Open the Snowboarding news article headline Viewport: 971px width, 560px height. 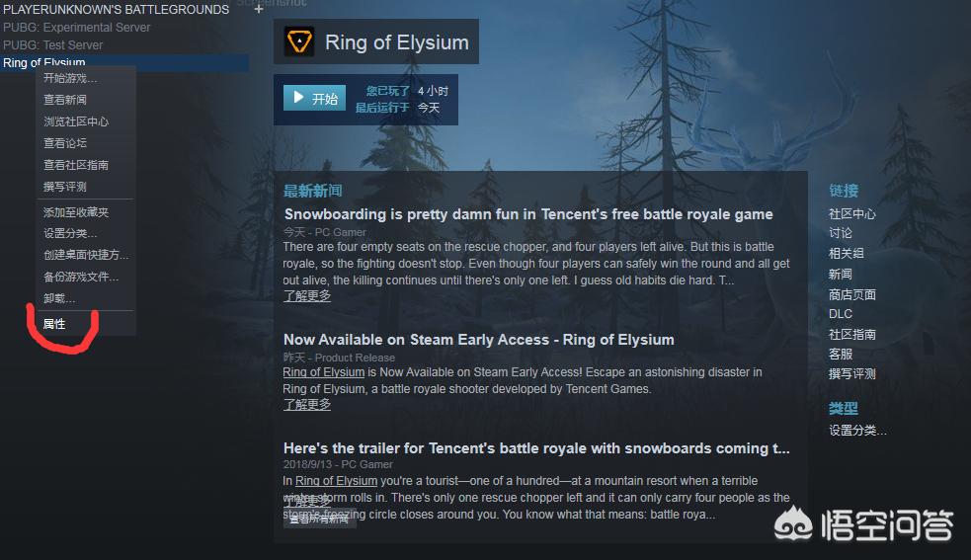coord(528,214)
